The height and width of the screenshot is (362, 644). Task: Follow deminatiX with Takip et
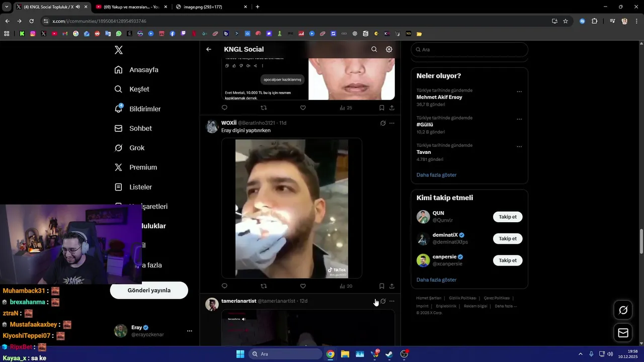point(508,239)
